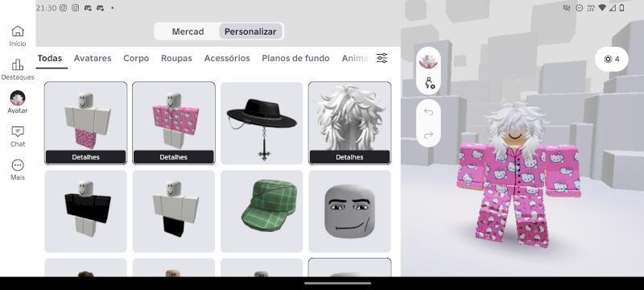Open Robux balance showing 4
Screen dimensions: 644x290
pos(612,59)
